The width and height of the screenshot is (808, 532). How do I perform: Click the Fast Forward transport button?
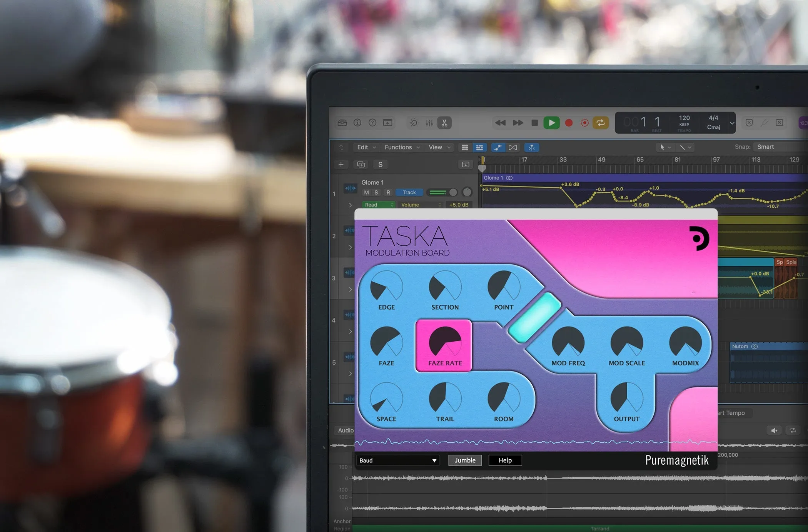pos(518,123)
